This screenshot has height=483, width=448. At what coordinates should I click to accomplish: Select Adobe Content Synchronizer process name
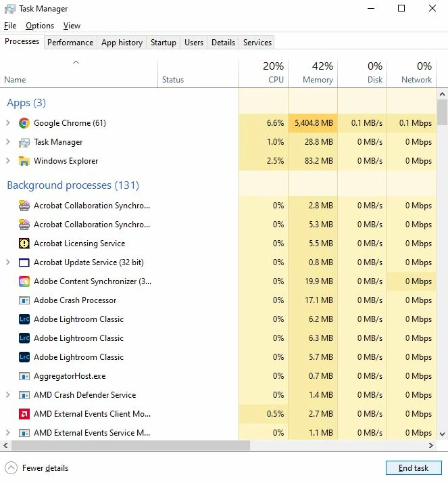click(x=93, y=281)
